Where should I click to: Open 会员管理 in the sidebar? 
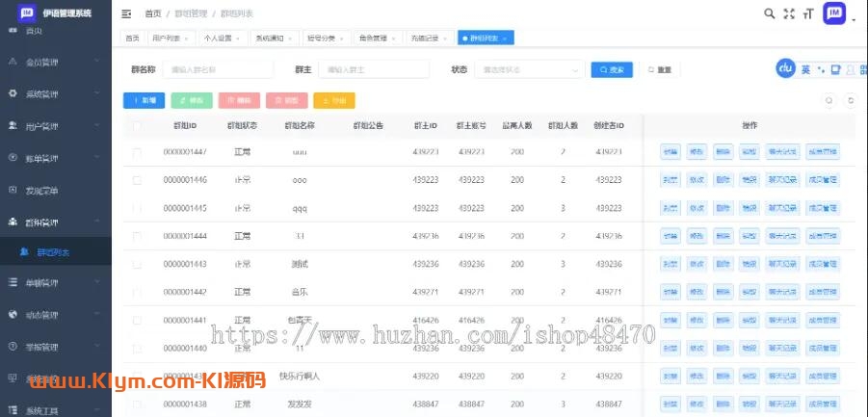coord(55,63)
